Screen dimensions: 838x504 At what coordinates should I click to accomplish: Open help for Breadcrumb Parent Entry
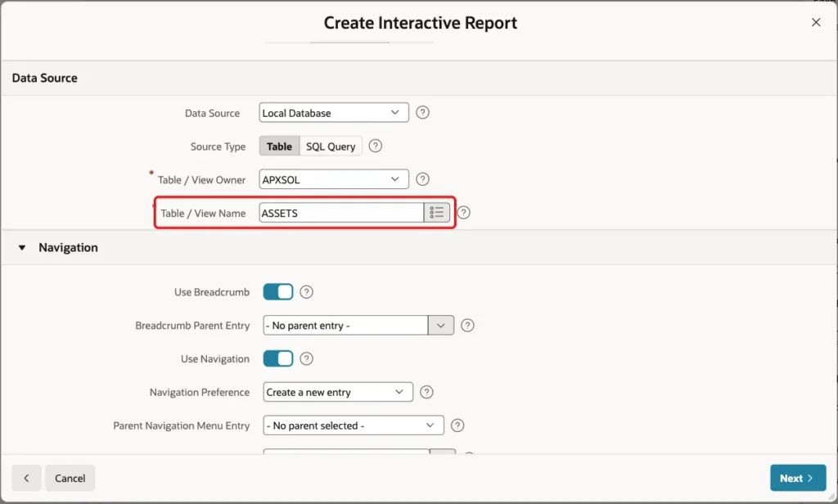click(x=467, y=326)
